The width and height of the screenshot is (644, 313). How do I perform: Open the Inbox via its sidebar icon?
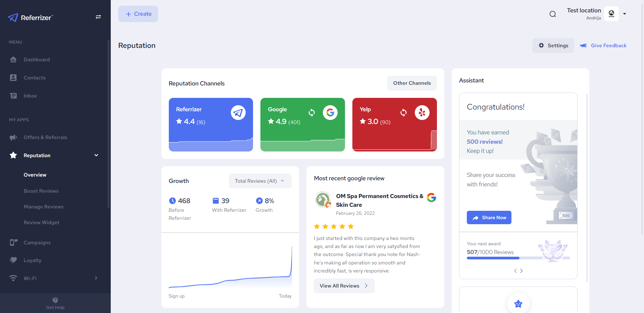coord(13,96)
